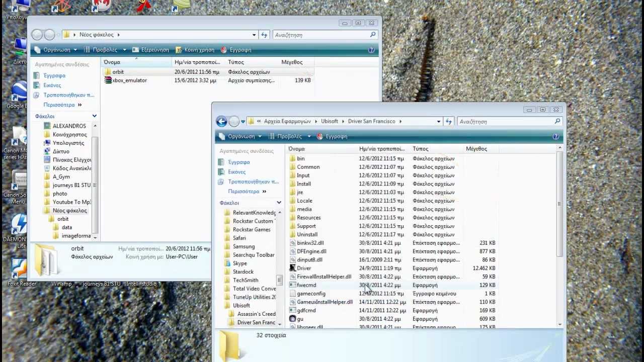The image size is (644, 362).
Task: Open address bar dropdown in Νέος φάκελος window
Action: click(x=254, y=35)
